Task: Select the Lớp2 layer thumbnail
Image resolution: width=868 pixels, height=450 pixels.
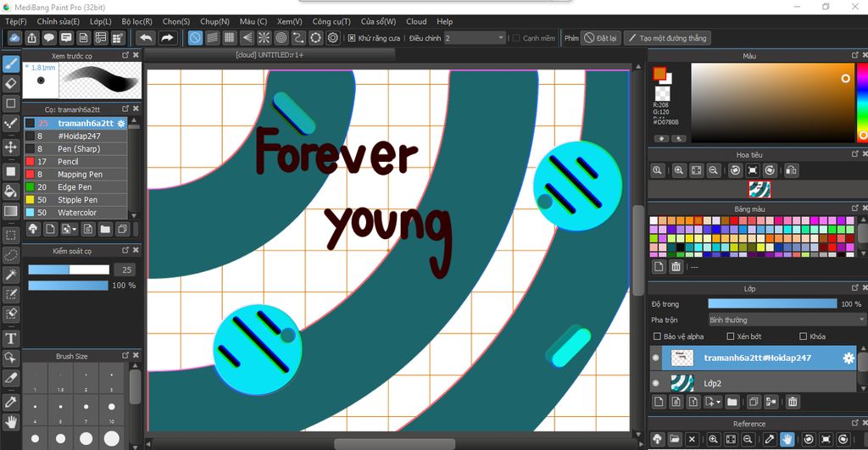Action: pyautogui.click(x=682, y=383)
